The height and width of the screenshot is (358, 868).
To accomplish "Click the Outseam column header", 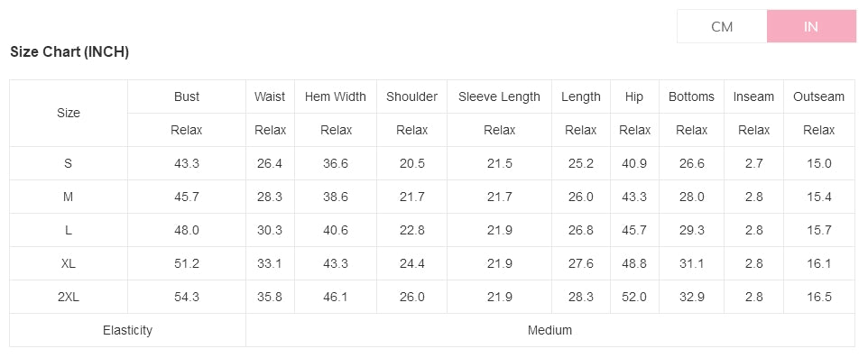I will [818, 96].
